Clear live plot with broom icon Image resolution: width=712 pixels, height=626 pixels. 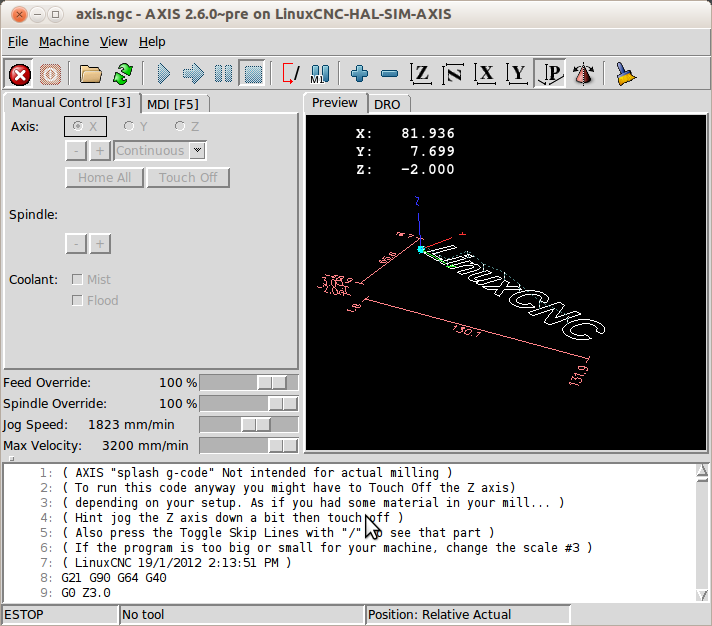click(x=625, y=74)
